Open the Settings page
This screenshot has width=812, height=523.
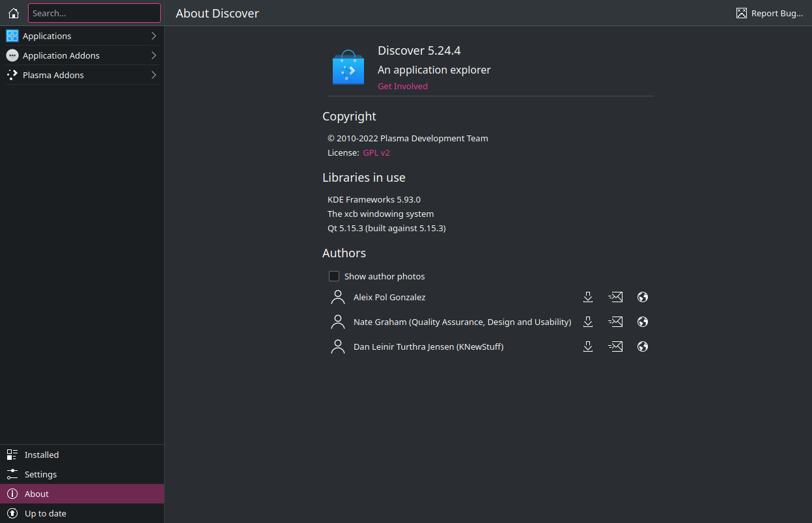pos(82,474)
